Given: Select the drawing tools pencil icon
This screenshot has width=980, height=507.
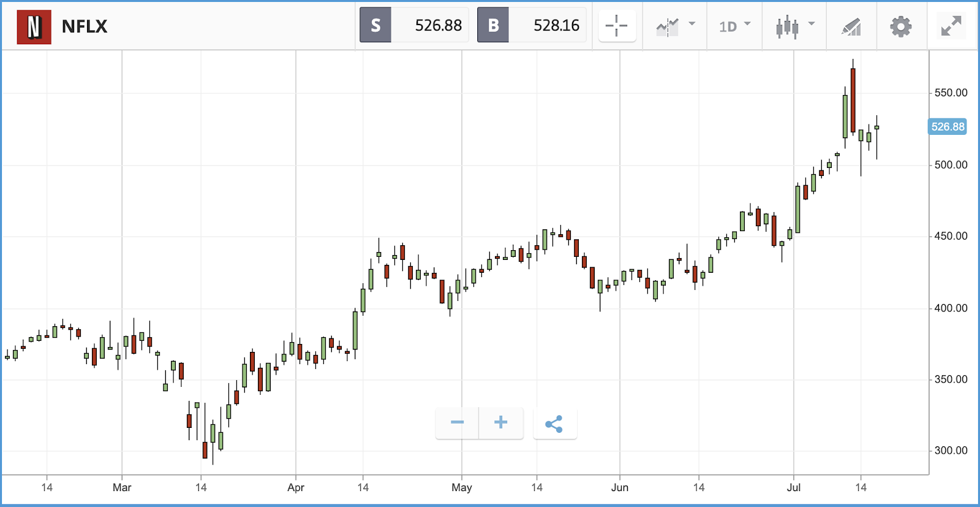Looking at the screenshot, I should (851, 27).
